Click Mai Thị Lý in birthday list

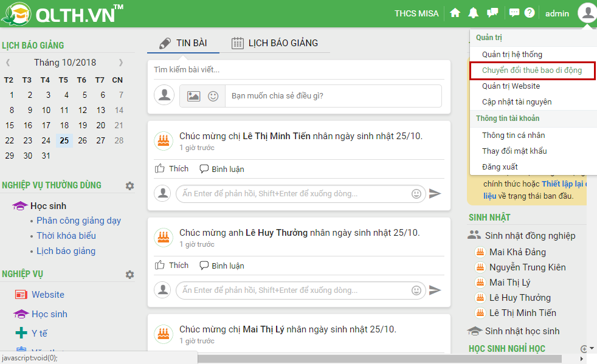coord(509,283)
